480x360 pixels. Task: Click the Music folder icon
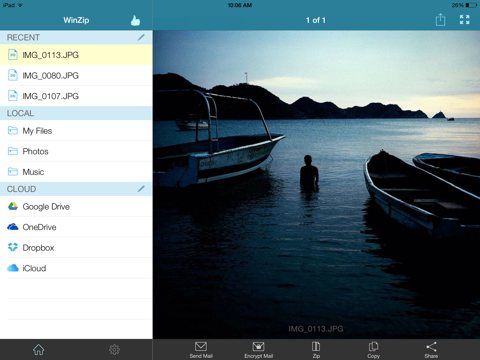[13, 172]
